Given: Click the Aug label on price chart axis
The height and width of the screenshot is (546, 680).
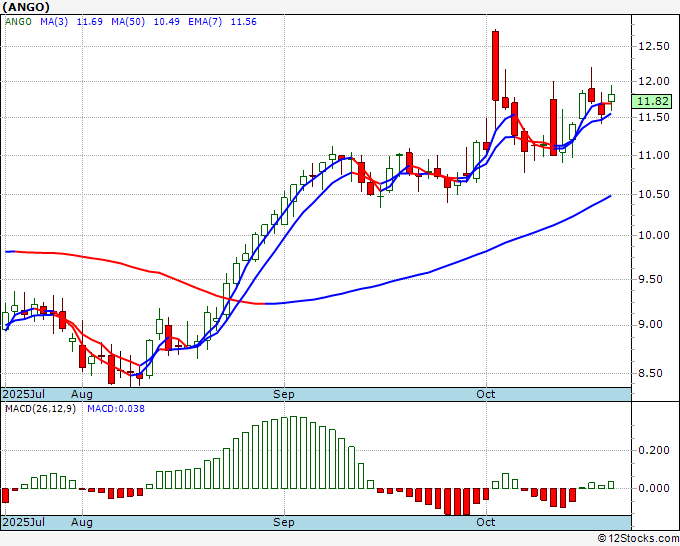Looking at the screenshot, I should tap(82, 394).
